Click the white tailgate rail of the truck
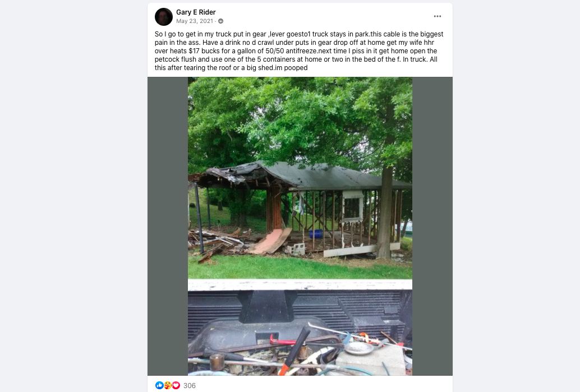 (300, 285)
